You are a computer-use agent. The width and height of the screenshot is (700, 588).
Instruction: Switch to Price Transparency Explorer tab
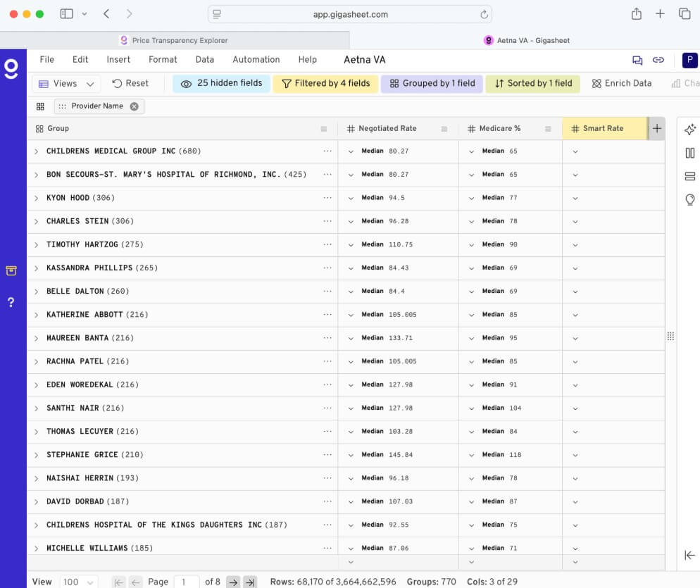tap(175, 40)
